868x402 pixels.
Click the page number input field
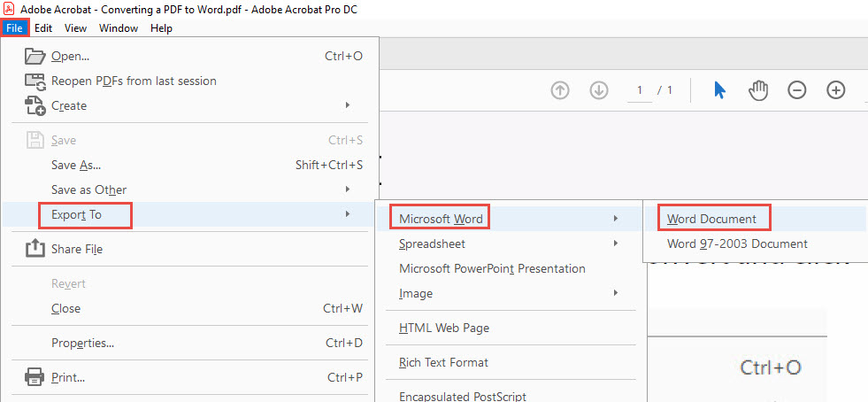[640, 90]
